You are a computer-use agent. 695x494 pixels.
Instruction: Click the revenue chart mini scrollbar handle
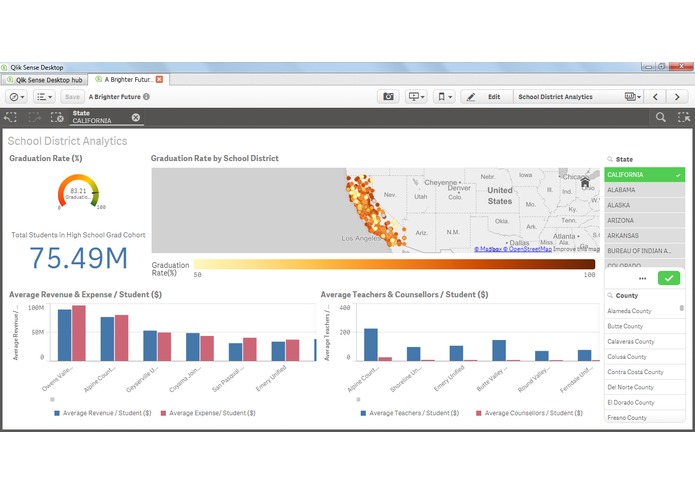52,400
